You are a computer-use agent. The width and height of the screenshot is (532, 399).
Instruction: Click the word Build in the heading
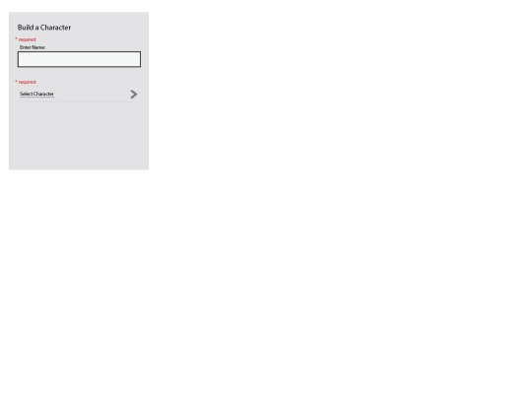26,28
